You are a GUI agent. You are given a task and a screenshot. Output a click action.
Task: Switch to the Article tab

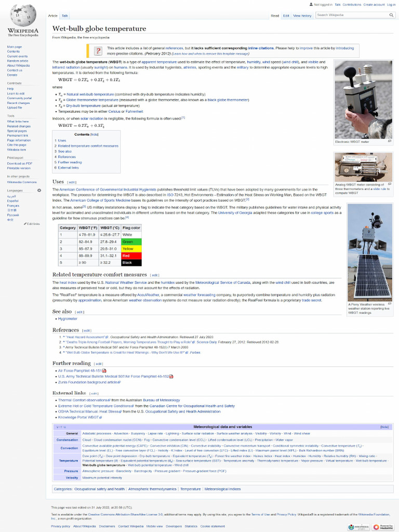click(x=52, y=16)
